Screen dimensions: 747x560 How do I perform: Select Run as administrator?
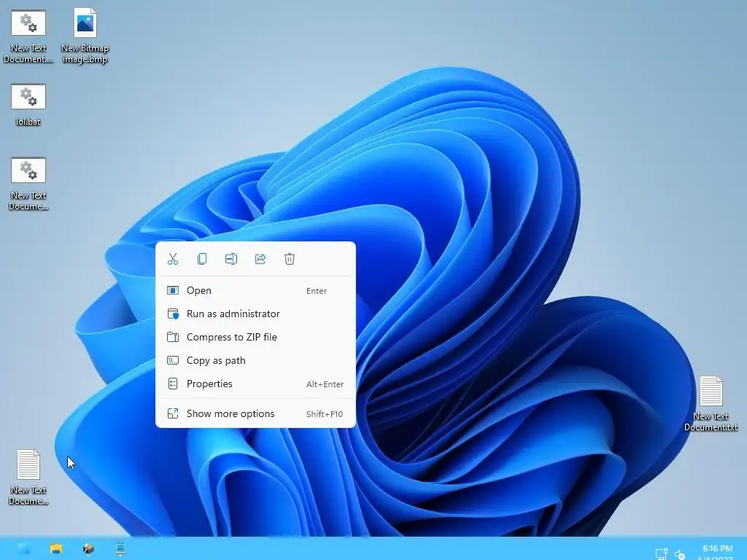[x=255, y=314]
